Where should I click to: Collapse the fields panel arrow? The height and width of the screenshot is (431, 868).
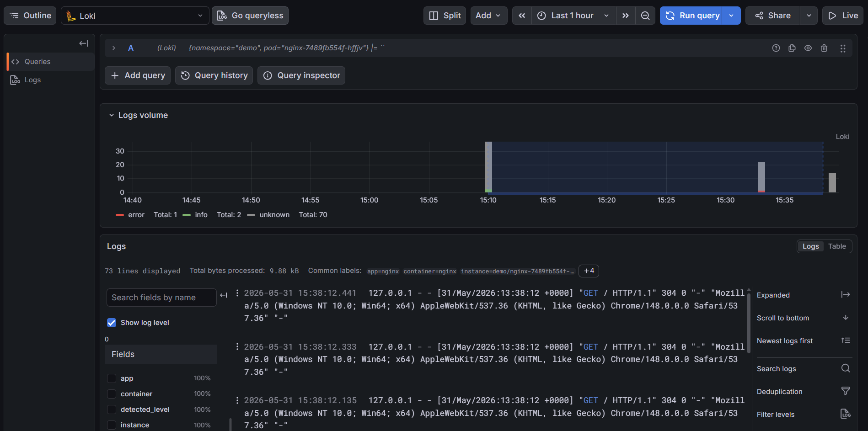pyautogui.click(x=224, y=295)
